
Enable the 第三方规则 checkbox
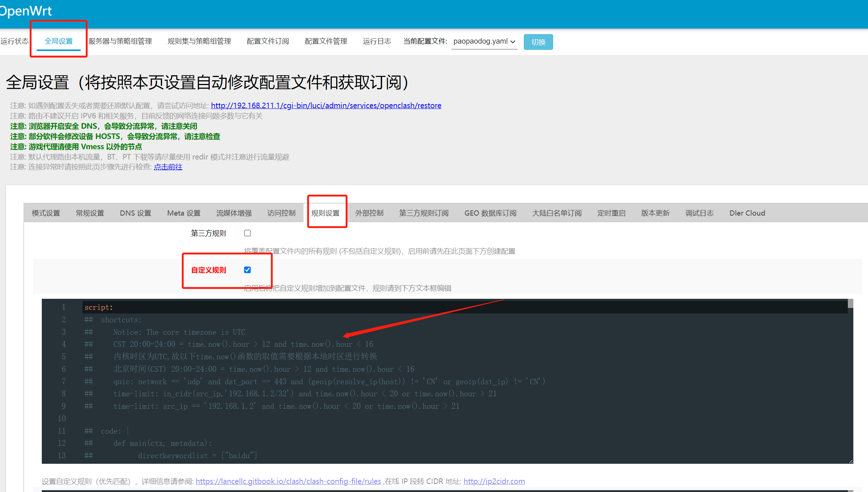pyautogui.click(x=247, y=233)
